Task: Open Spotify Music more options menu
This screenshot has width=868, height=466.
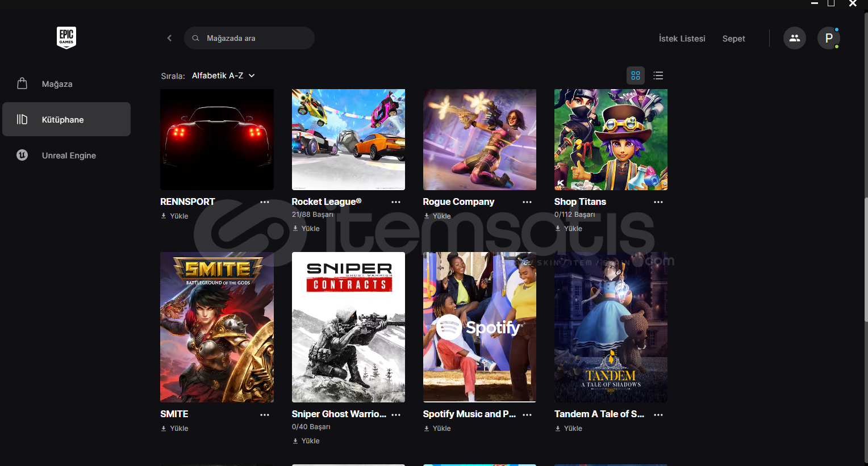Action: coord(527,415)
